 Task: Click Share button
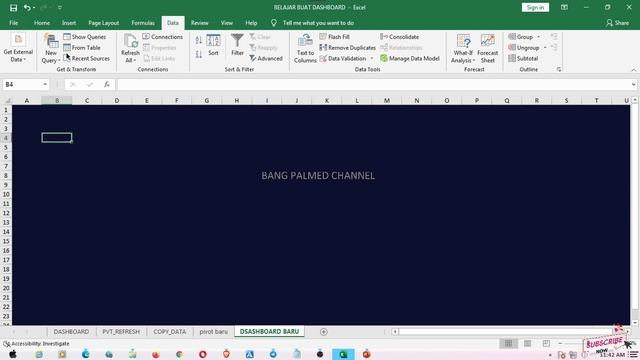click(617, 23)
